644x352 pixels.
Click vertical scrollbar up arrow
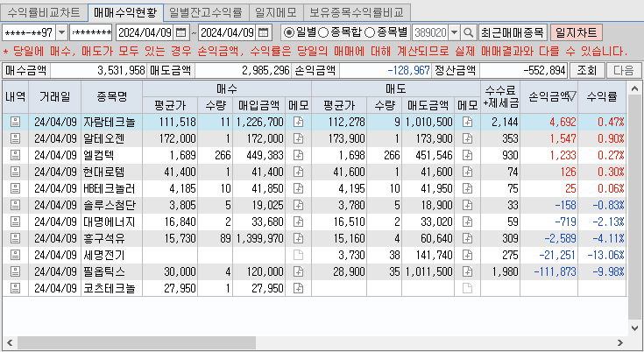click(x=634, y=88)
